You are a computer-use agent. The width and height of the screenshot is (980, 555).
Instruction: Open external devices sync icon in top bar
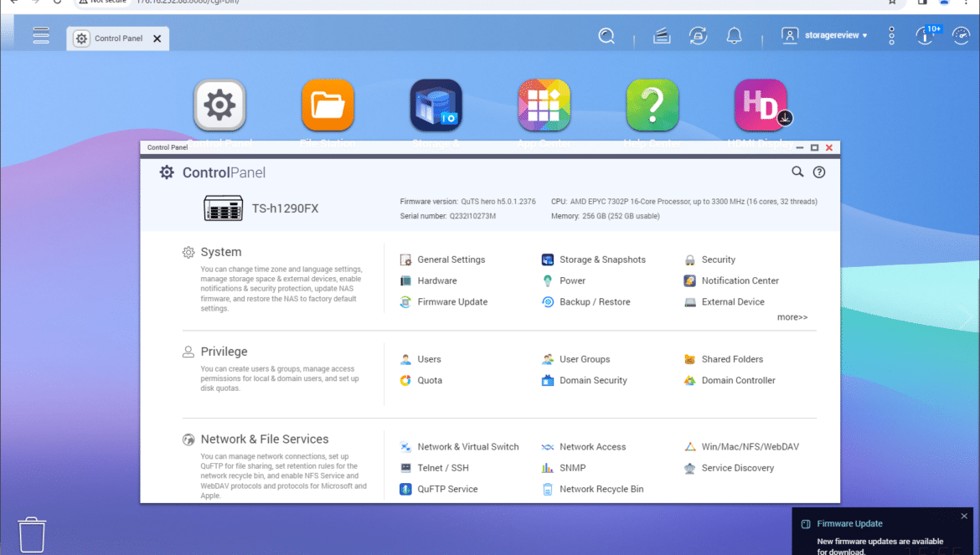698,36
